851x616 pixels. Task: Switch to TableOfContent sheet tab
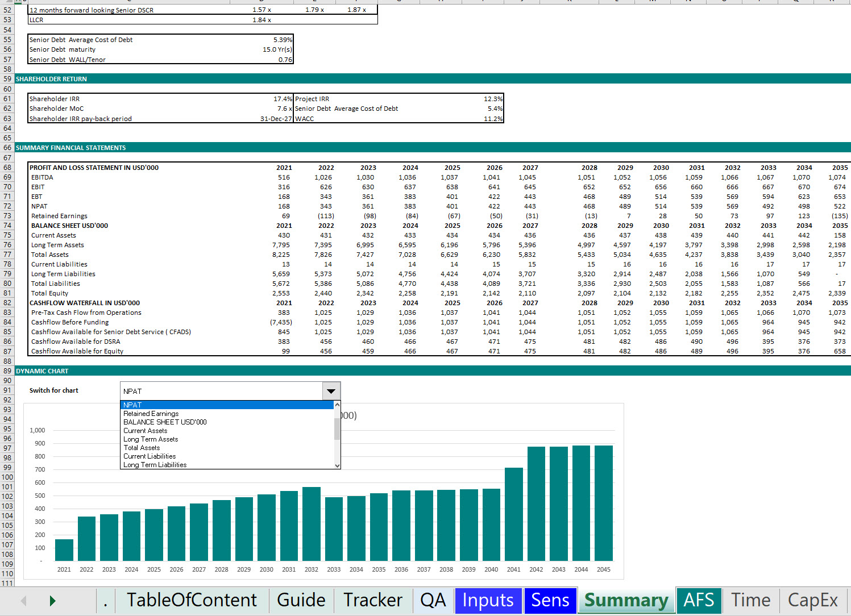[192, 600]
